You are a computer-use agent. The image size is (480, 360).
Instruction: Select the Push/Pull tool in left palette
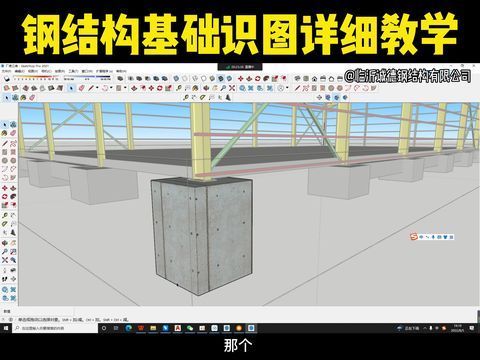click(13, 188)
